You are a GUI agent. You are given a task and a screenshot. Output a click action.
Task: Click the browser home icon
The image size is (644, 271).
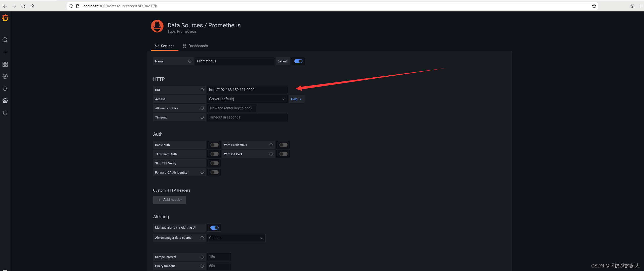32,6
